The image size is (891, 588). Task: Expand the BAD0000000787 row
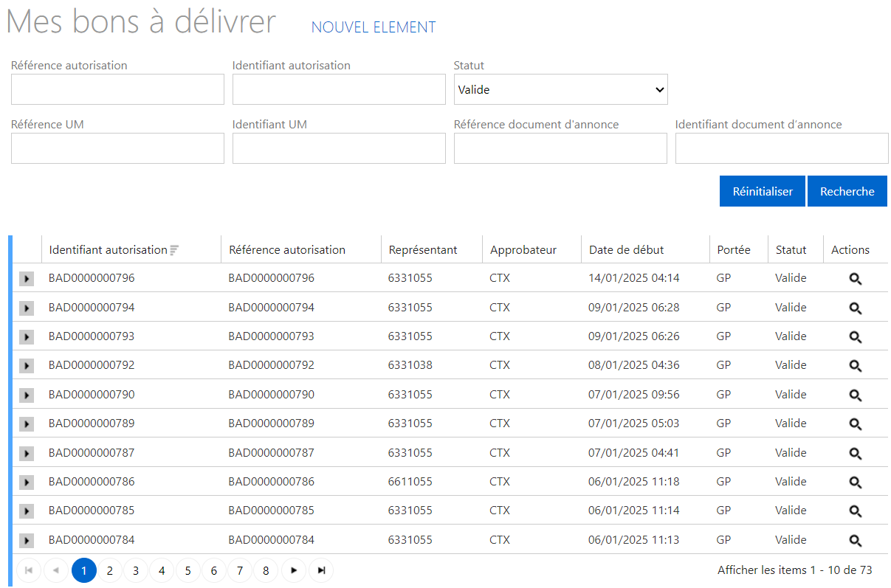pos(27,453)
